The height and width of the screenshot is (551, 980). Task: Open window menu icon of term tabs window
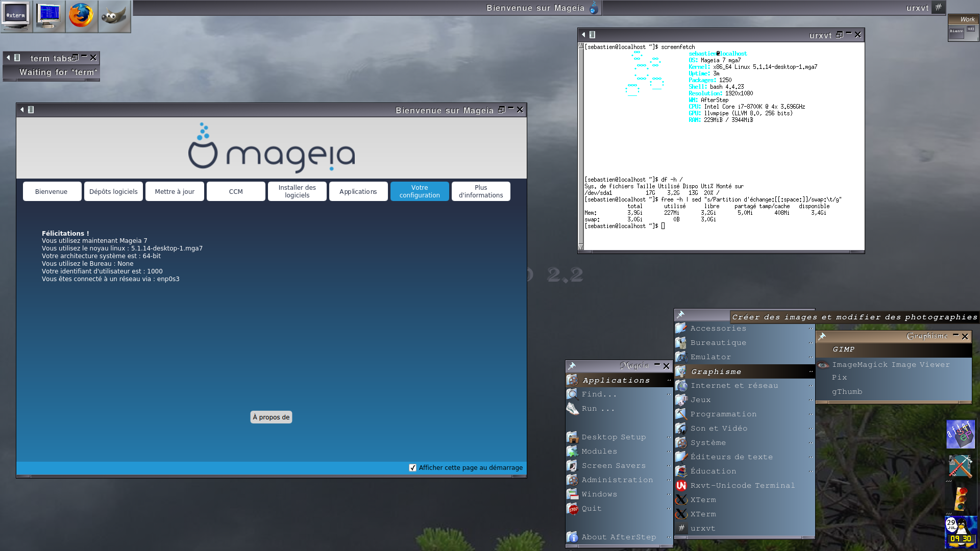pyautogui.click(x=17, y=58)
